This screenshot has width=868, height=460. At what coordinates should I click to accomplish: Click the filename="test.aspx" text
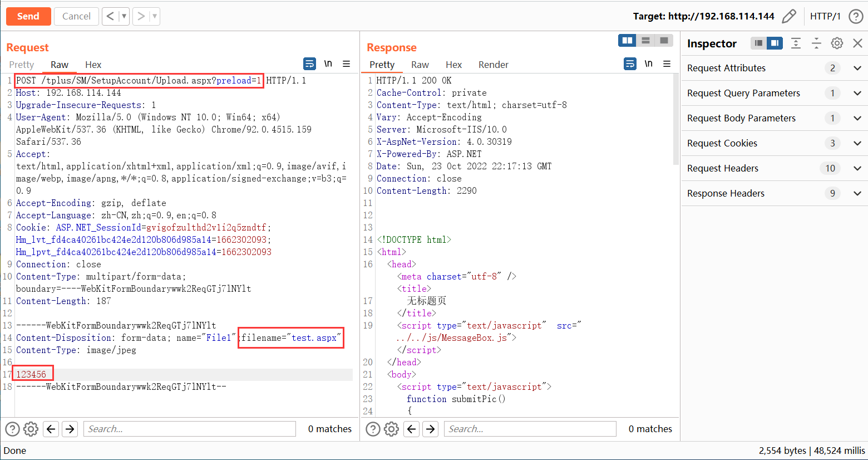pyautogui.click(x=290, y=338)
